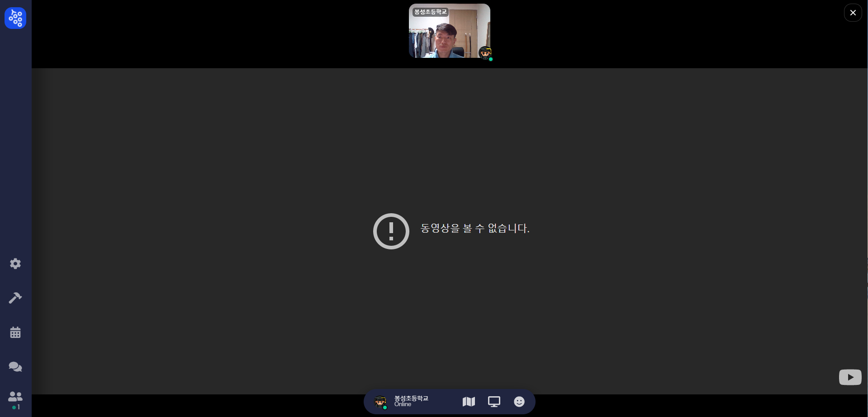Click the 봉성초등학교 name label on video
This screenshot has width=868, height=417.
[x=430, y=12]
